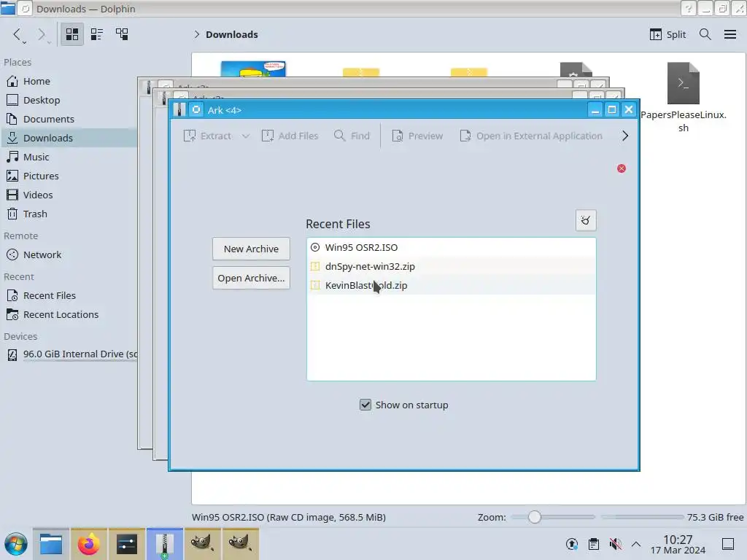Screen dimensions: 747x560
Task: Open System Settings taskbar icon
Action: click(127, 544)
